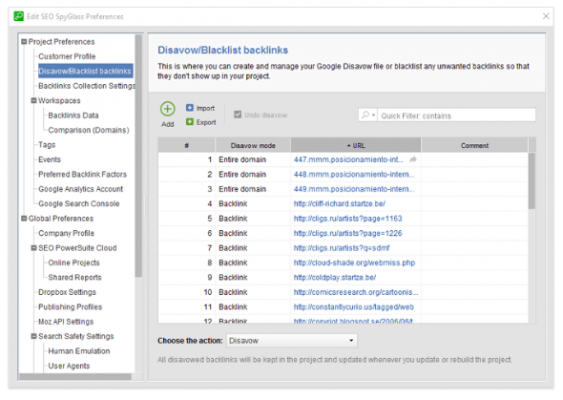Click the tree panel horizontal scrollbar
Screen dimensions: 563x400
tap(75, 376)
